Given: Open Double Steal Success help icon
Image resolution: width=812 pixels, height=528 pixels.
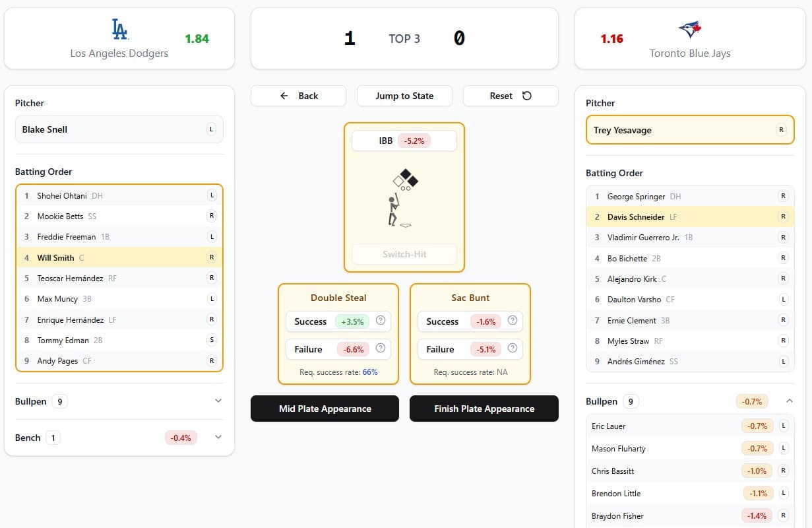Looking at the screenshot, I should pyautogui.click(x=381, y=321).
